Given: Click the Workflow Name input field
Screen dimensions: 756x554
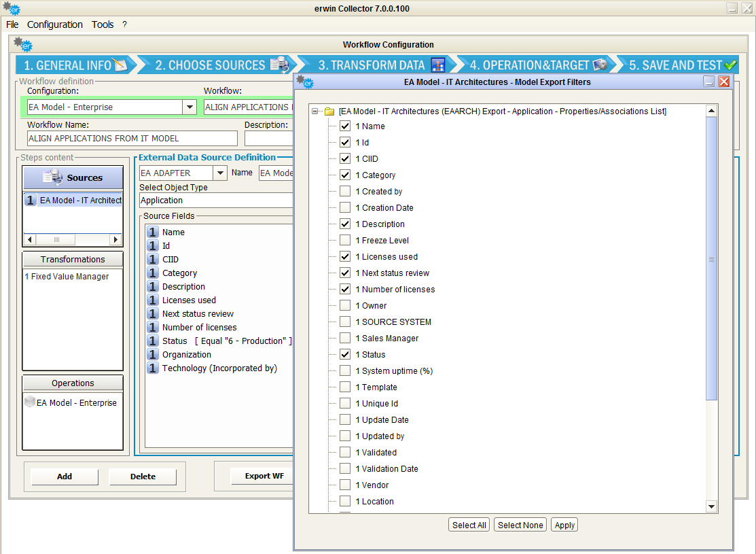Looking at the screenshot, I should [132, 138].
